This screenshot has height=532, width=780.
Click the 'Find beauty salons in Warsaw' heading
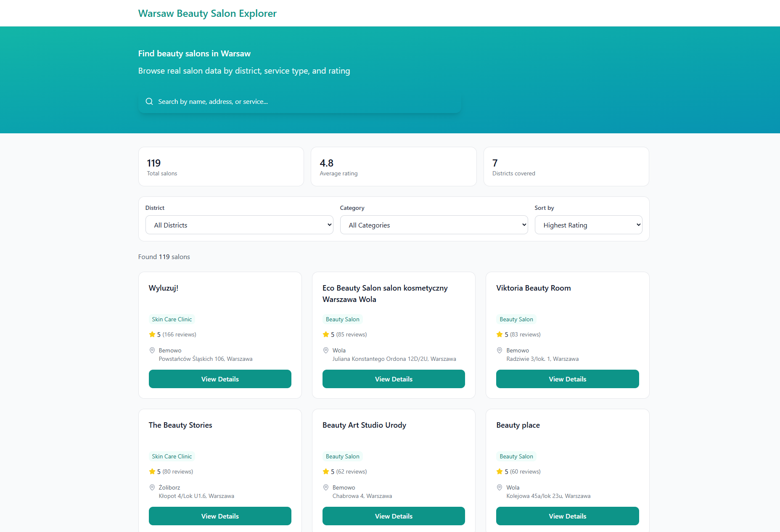pyautogui.click(x=194, y=53)
